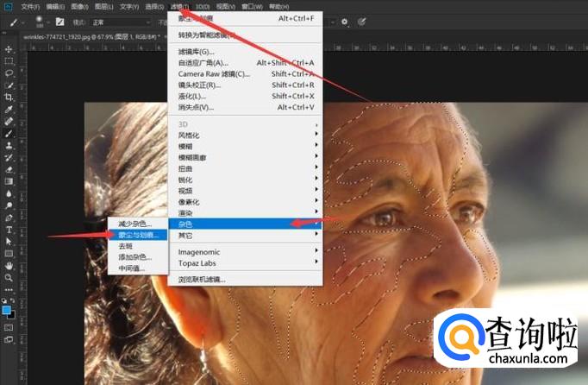
Task: Choose 蒙尘与划痕 from the noise submenu
Action: (x=138, y=235)
